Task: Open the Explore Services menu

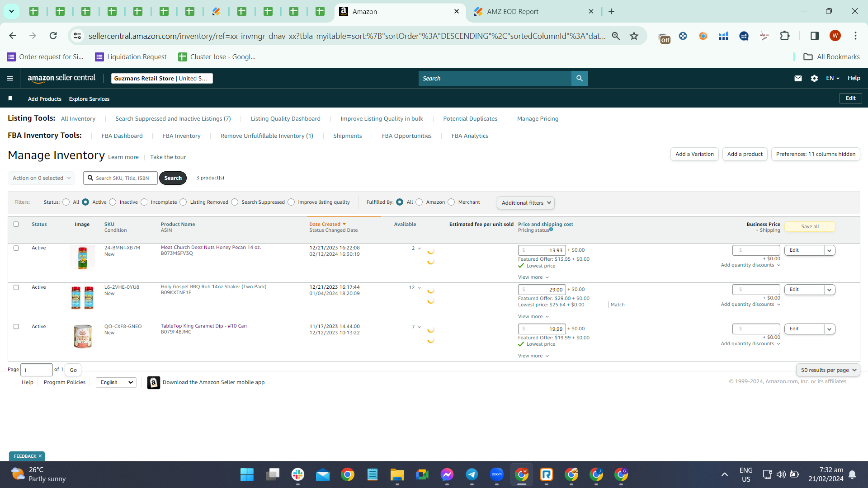Action: [89, 99]
